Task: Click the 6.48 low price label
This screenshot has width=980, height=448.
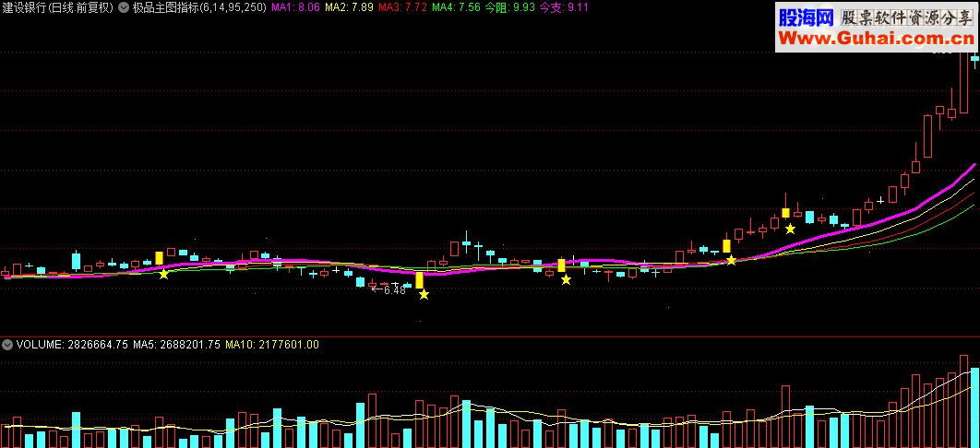Action: (x=395, y=290)
